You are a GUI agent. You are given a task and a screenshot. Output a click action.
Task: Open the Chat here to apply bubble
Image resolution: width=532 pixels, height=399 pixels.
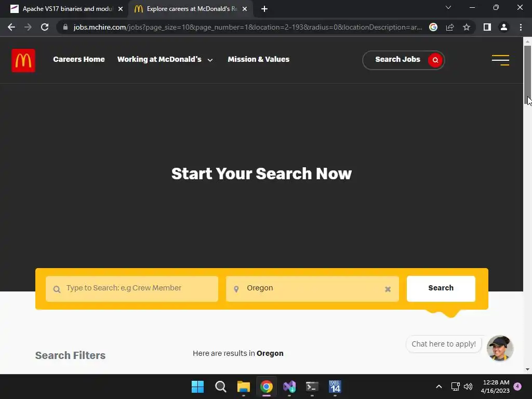pyautogui.click(x=444, y=344)
